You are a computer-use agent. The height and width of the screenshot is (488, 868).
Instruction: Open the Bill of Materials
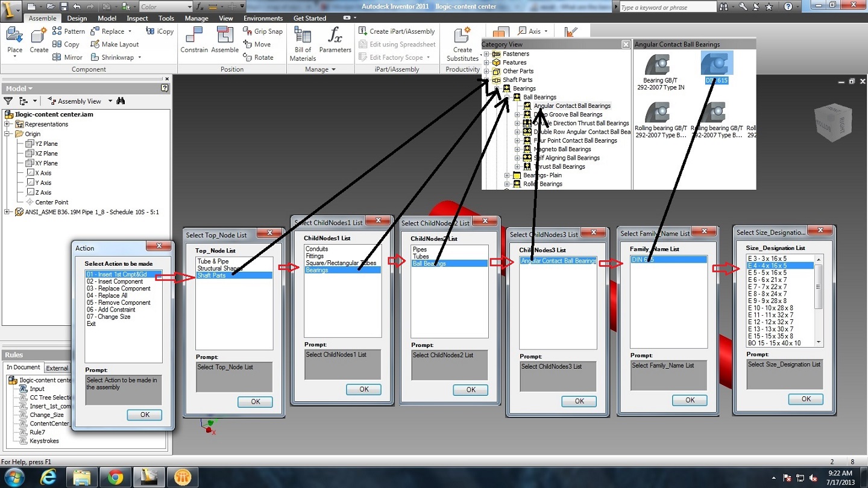(x=303, y=45)
